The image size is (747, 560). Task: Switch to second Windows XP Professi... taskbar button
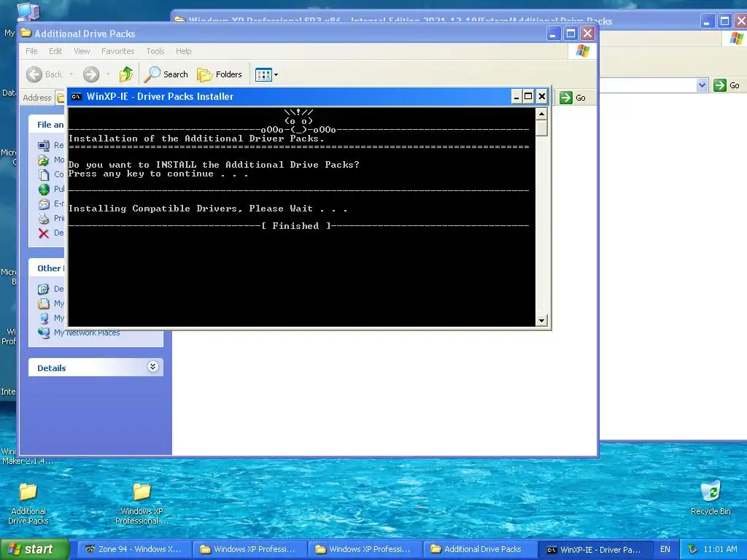(365, 549)
